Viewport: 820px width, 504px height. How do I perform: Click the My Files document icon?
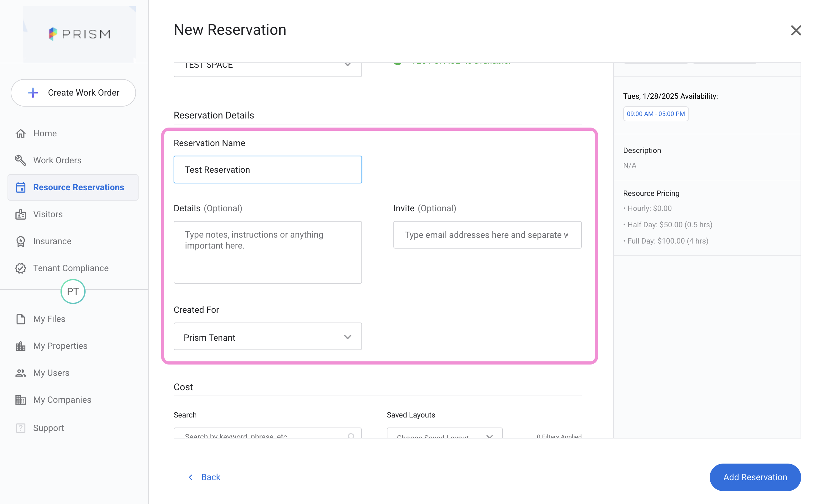pyautogui.click(x=21, y=319)
